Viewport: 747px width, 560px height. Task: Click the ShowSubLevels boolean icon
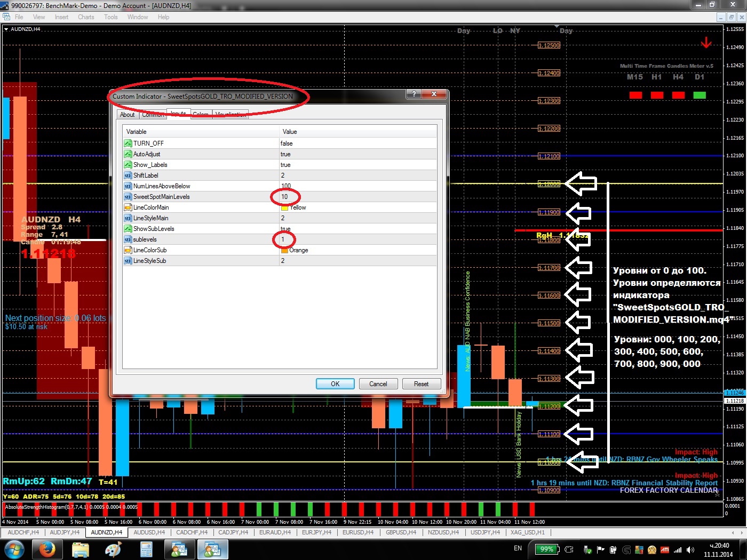128,228
